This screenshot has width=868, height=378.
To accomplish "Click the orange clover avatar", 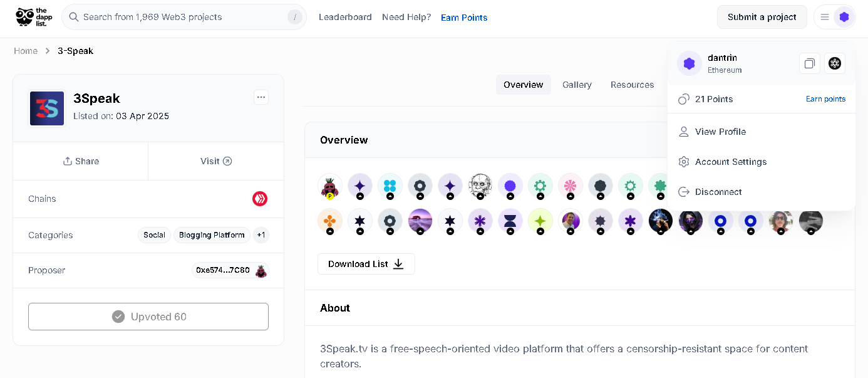I will click(x=330, y=221).
